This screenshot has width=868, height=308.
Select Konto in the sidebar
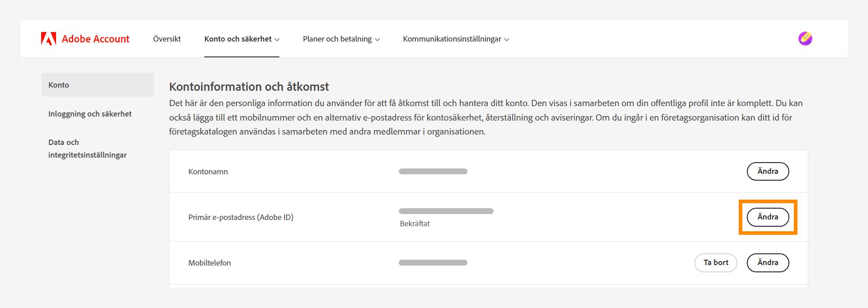pyautogui.click(x=59, y=84)
